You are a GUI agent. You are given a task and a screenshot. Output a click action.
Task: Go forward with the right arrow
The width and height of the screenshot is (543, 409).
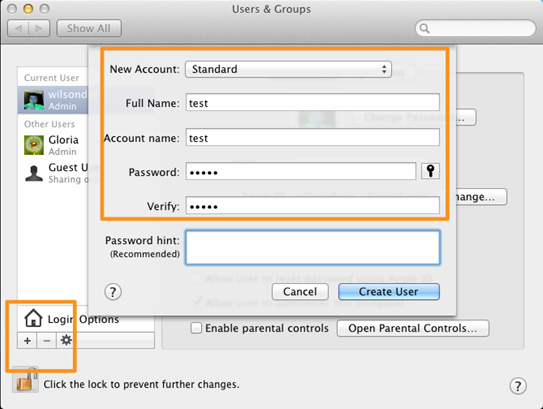click(39, 28)
